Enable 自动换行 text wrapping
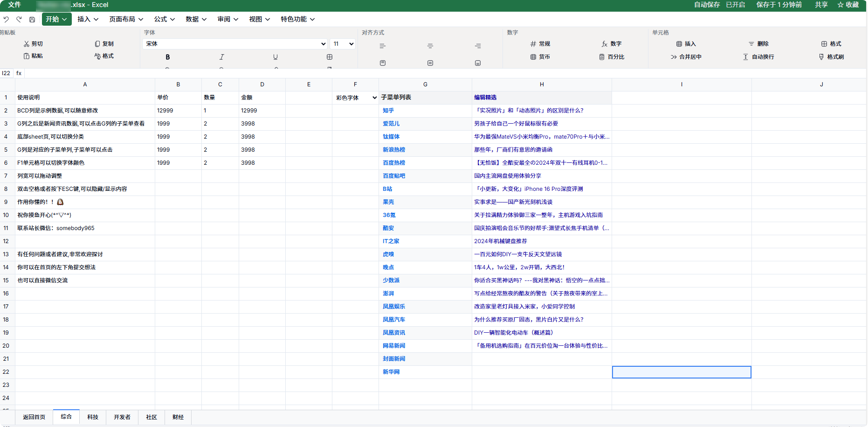 tap(758, 57)
